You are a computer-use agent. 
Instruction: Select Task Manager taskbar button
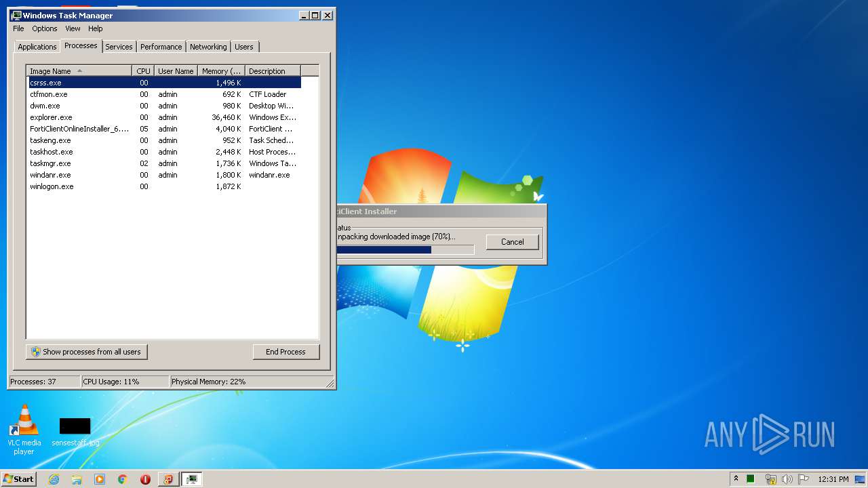pyautogui.click(x=192, y=479)
